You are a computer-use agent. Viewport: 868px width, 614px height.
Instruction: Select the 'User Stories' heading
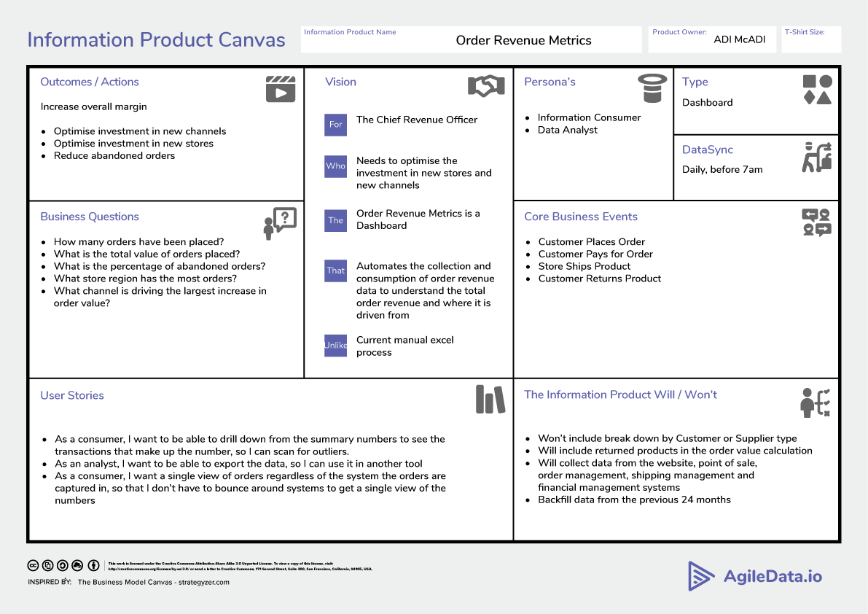tap(72, 395)
